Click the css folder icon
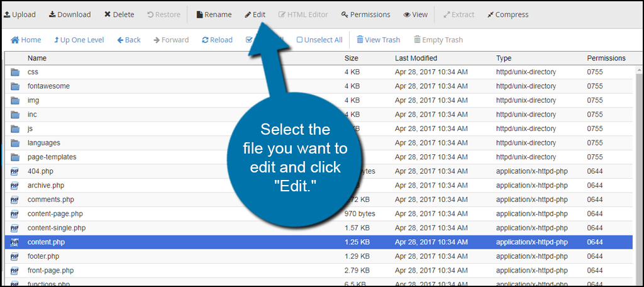Screen dimensions: 644x287 tap(15, 72)
